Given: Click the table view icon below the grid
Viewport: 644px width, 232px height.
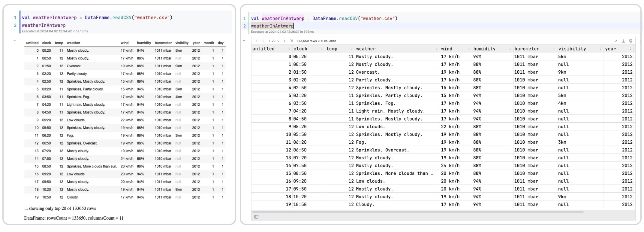Looking at the screenshot, I should click(x=256, y=217).
